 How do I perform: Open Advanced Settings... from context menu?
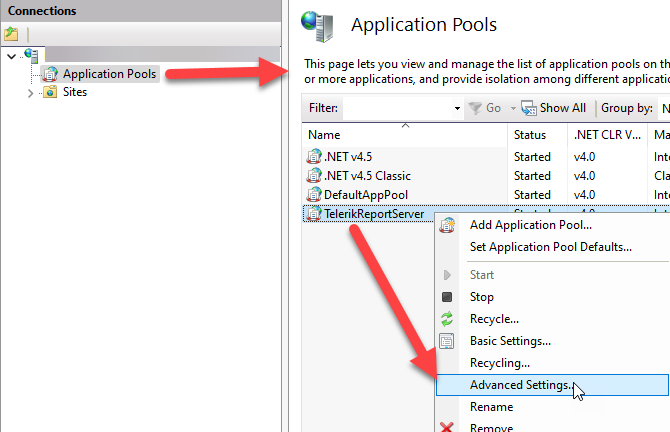click(552, 385)
